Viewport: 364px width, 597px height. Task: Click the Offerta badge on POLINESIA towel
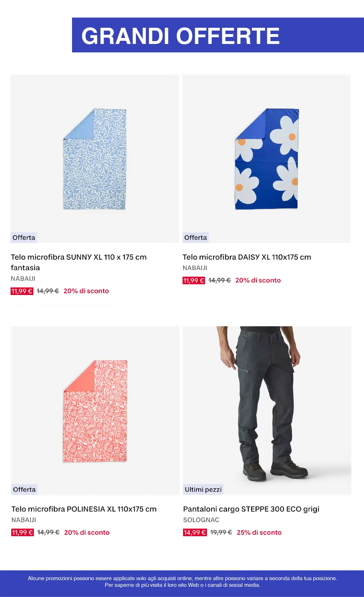click(x=24, y=489)
